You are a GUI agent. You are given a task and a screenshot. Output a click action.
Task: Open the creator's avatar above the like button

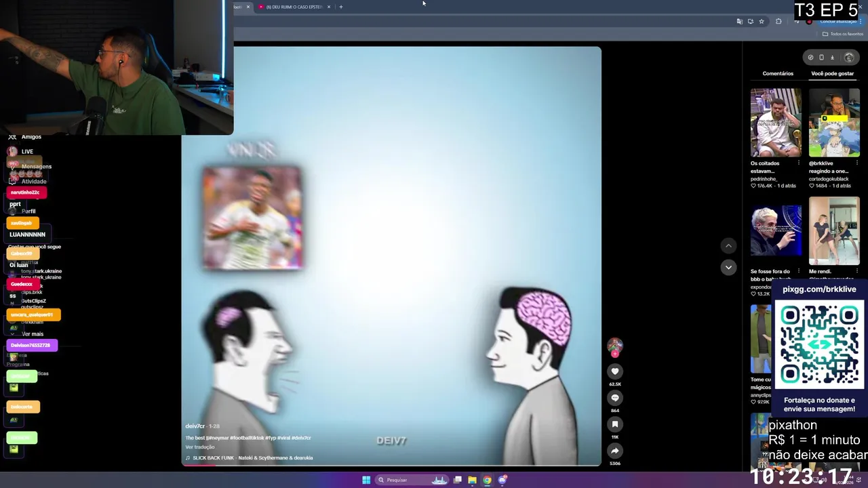(614, 346)
